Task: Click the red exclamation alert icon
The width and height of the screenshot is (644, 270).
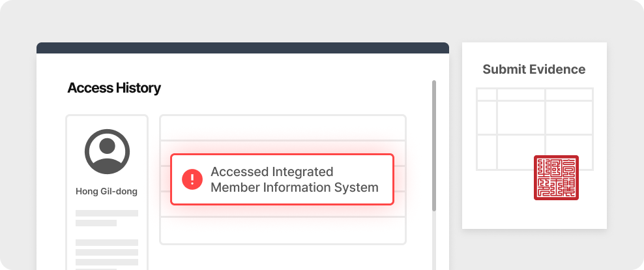Action: [x=192, y=179]
